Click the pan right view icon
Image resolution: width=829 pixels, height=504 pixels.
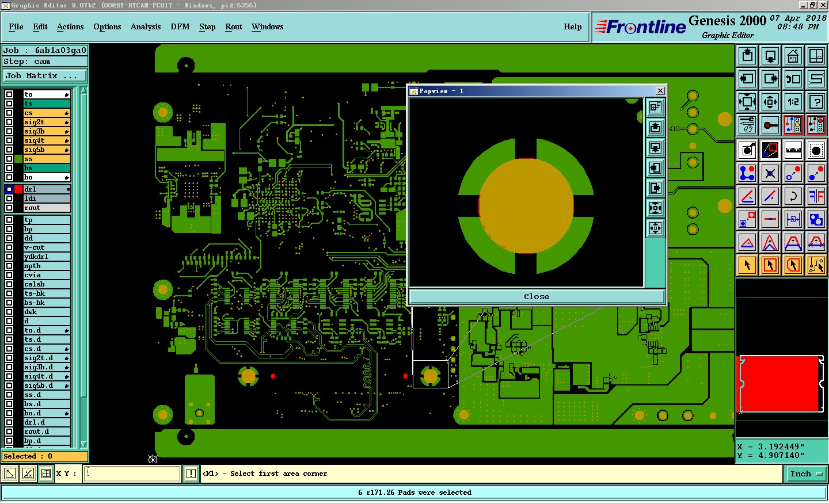coord(770,79)
